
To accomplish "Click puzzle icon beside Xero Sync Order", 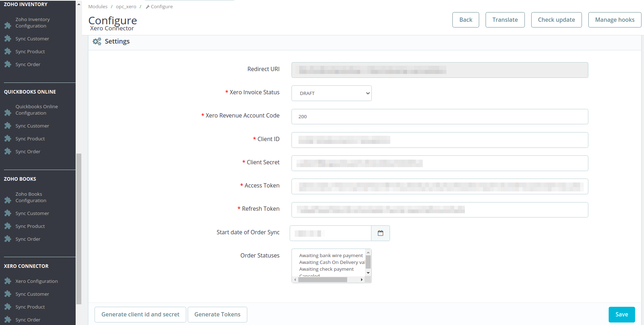I will tap(8, 320).
